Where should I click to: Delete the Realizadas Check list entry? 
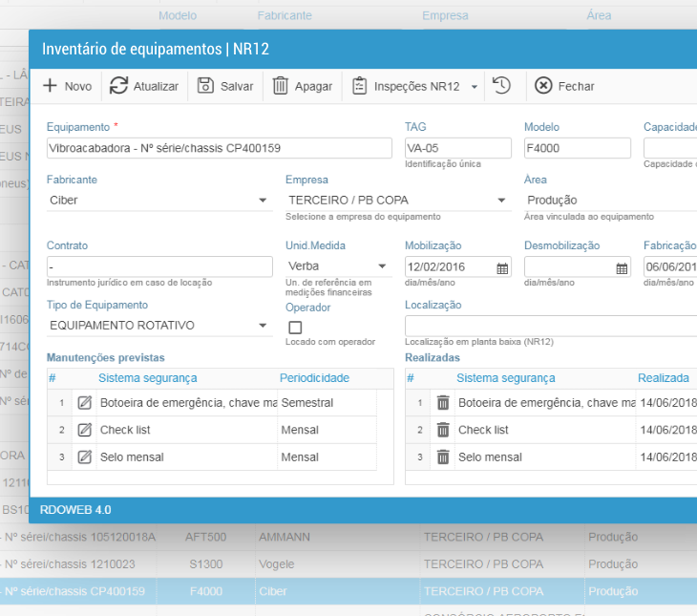click(443, 430)
